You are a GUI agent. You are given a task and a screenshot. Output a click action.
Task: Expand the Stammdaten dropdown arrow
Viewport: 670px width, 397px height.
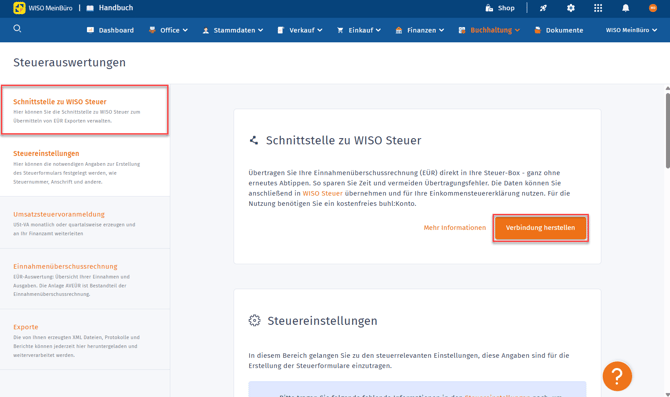tap(261, 30)
